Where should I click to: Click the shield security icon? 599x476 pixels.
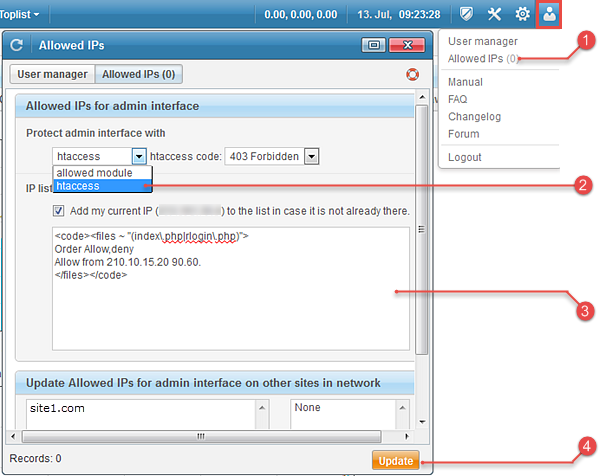tap(466, 15)
